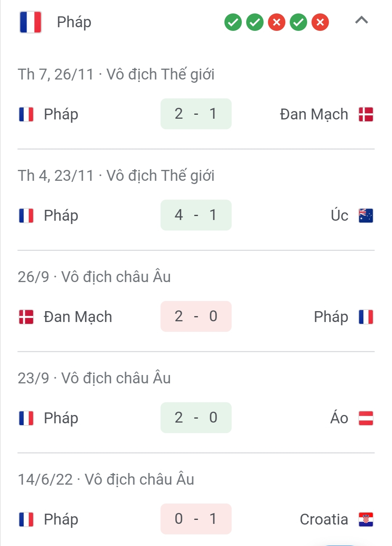The width and height of the screenshot is (392, 546).
Task: Click Denmark flag in 26/11 match
Action: [366, 114]
